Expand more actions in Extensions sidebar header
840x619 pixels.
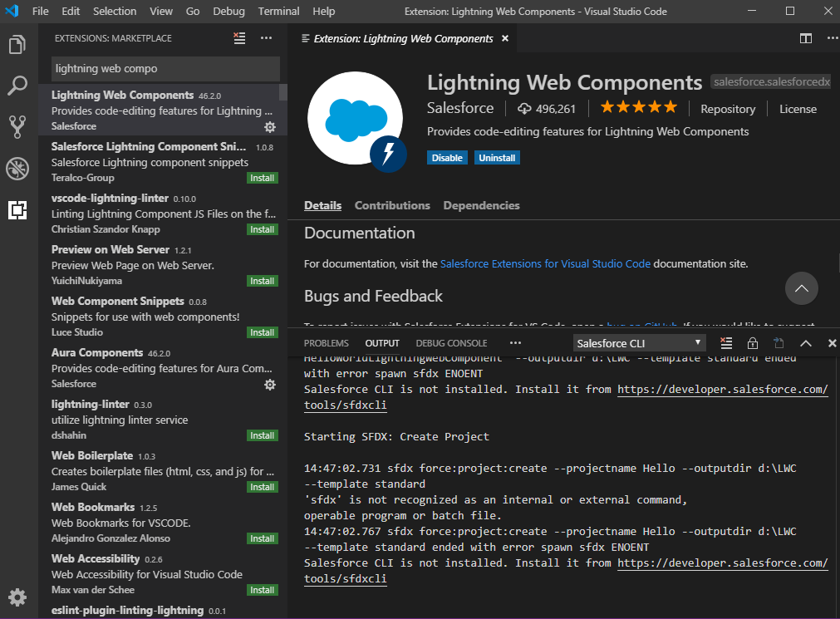tap(266, 38)
